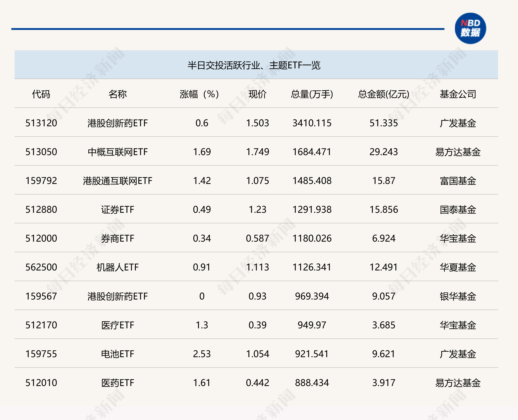
Task: Click the 总量 value 1291.938
Action: click(312, 209)
